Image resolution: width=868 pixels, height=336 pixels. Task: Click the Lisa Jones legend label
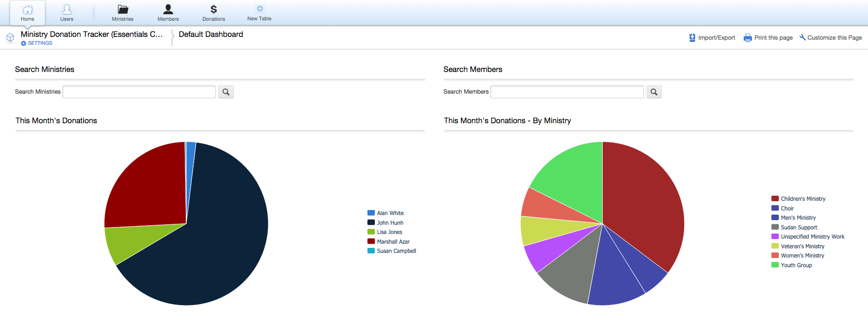[x=390, y=232]
